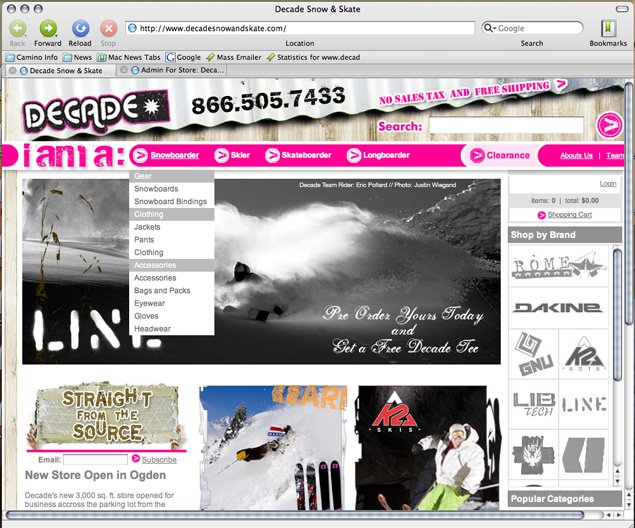Click the Login link
This screenshot has height=528, width=635.
coord(608,184)
